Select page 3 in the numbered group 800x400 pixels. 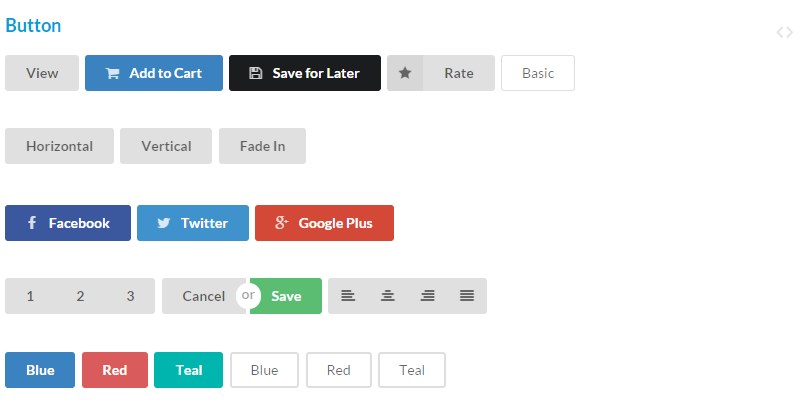tap(130, 296)
